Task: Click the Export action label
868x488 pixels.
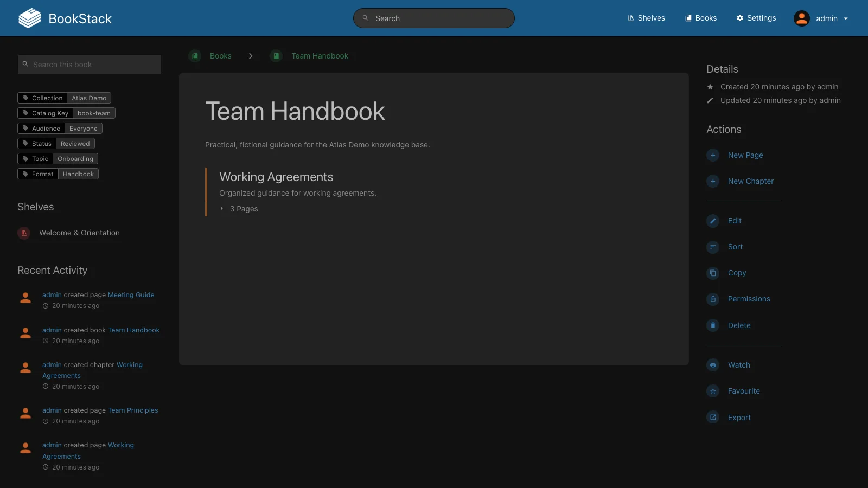Action: click(x=739, y=418)
